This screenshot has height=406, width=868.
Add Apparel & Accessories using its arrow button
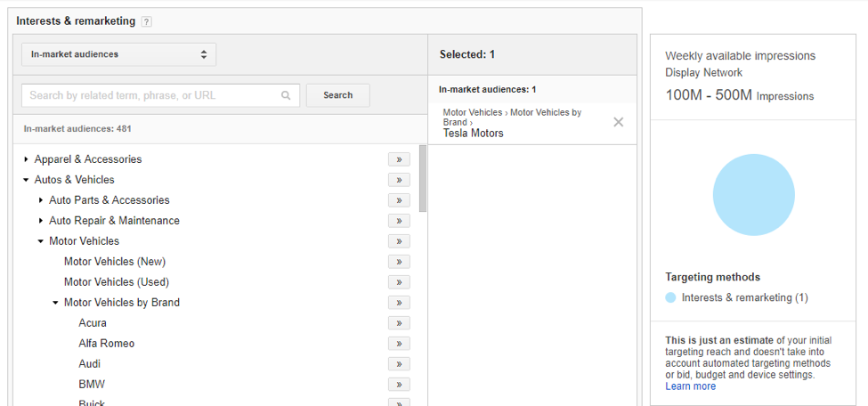click(399, 159)
